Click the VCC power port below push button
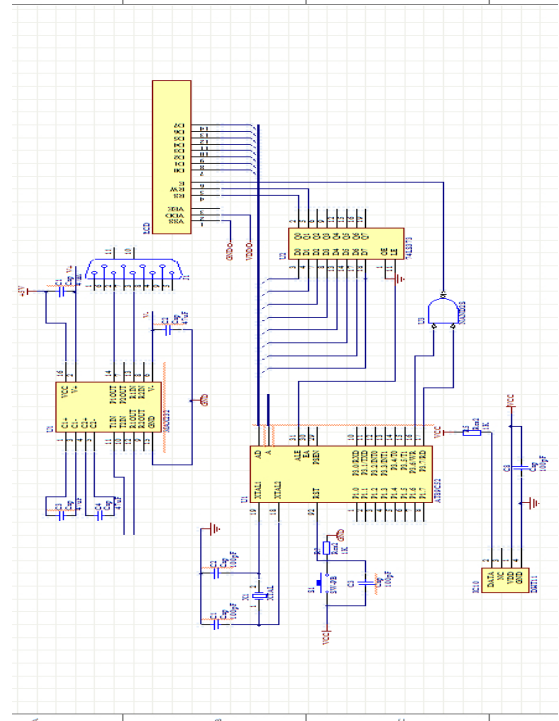559x721 pixels. (x=326, y=634)
